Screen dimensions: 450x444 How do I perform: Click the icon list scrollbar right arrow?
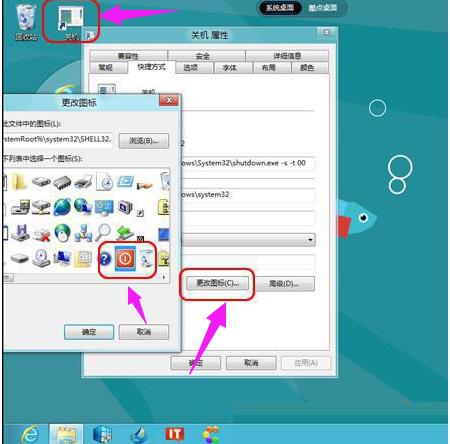point(164,277)
